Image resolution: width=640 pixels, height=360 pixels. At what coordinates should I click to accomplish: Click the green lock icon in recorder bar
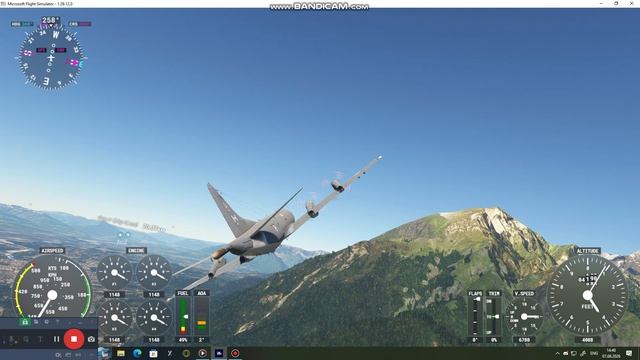(x=25, y=322)
